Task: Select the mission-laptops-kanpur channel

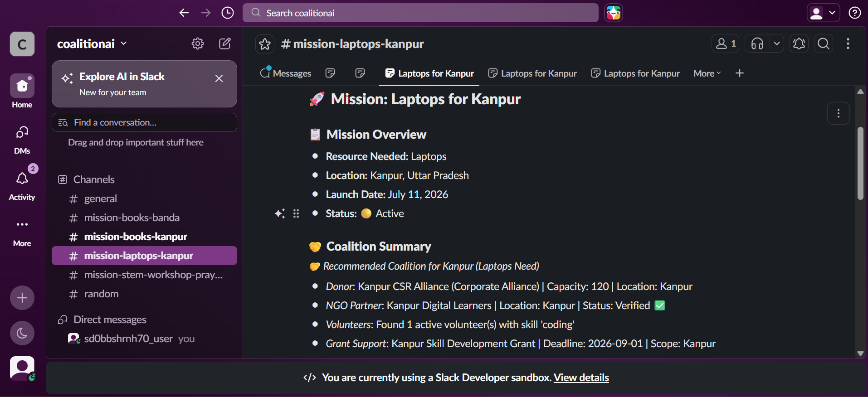Action: (144, 256)
